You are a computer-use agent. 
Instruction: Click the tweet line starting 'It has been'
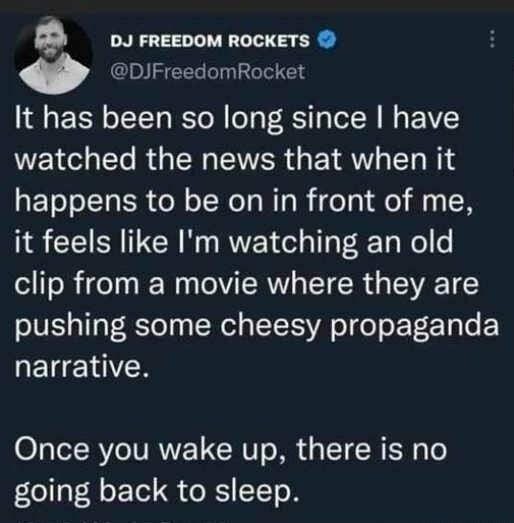[x=237, y=118]
